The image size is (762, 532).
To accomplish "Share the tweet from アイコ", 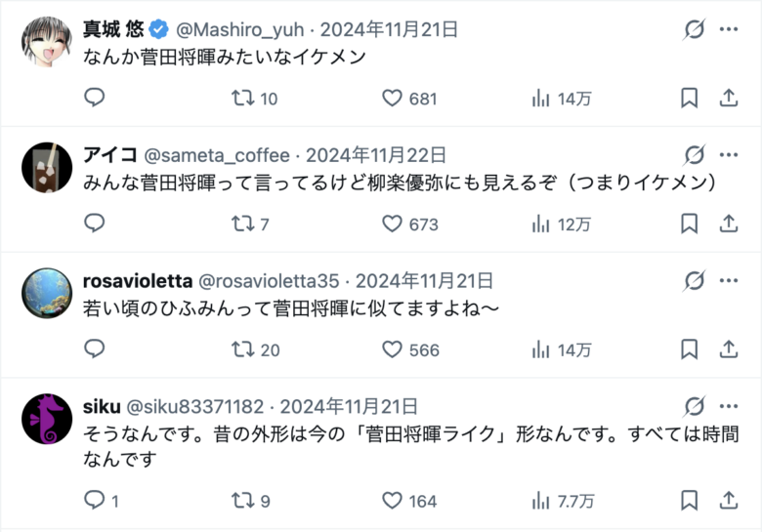I will pos(728,224).
